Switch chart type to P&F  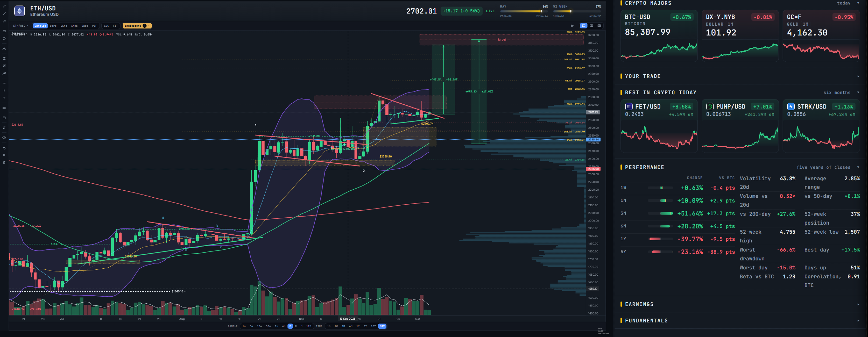coord(94,26)
